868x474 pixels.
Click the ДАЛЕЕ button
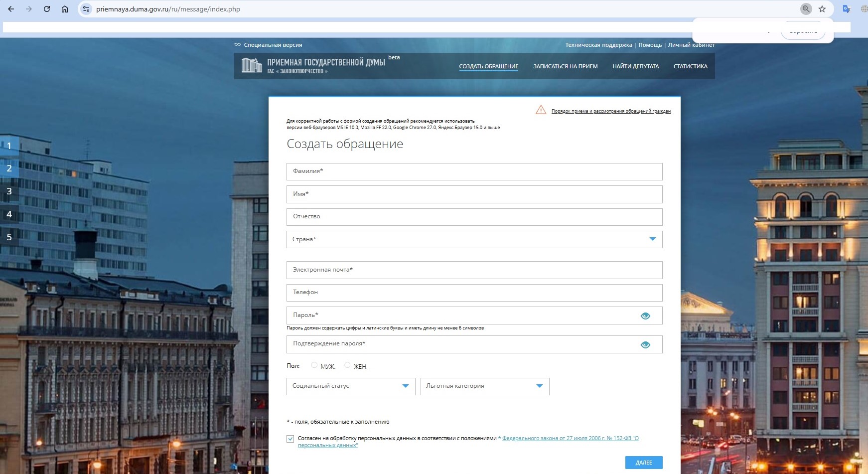[x=644, y=463]
